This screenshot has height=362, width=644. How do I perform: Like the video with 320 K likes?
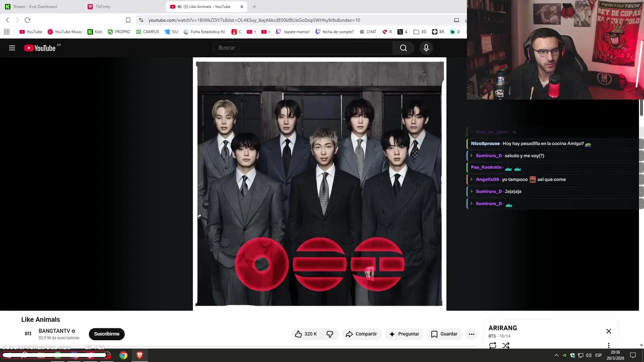[x=306, y=334]
